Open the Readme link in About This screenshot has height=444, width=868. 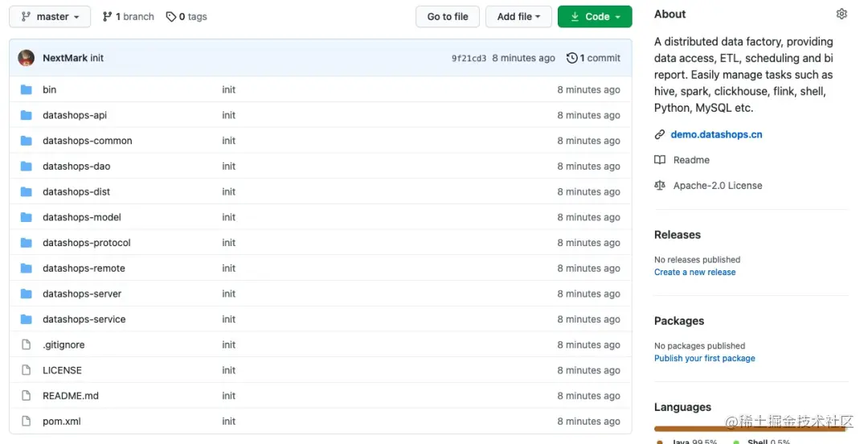[691, 159]
